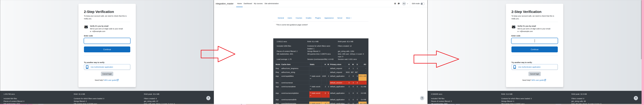Image resolution: width=644 pixels, height=105 pixels.
Task: Open My courses in top navigation
Action: click(258, 4)
